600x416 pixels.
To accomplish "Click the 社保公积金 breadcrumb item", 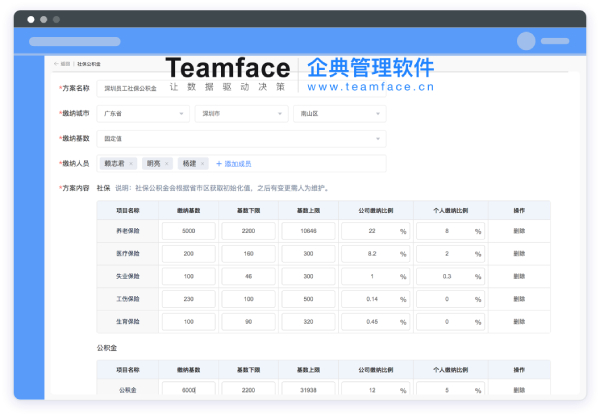I will coord(88,63).
